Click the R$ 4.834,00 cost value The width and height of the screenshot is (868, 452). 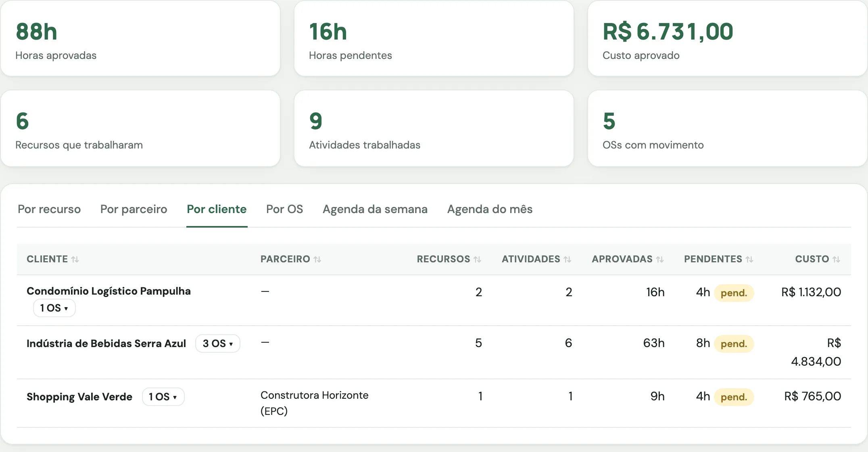click(x=816, y=352)
